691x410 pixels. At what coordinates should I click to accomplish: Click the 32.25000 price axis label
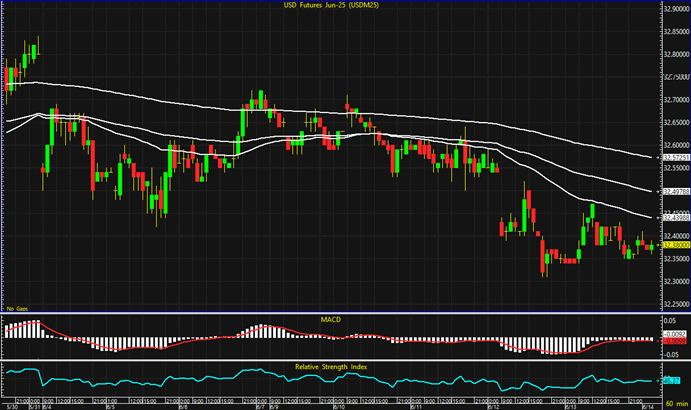[x=676, y=305]
